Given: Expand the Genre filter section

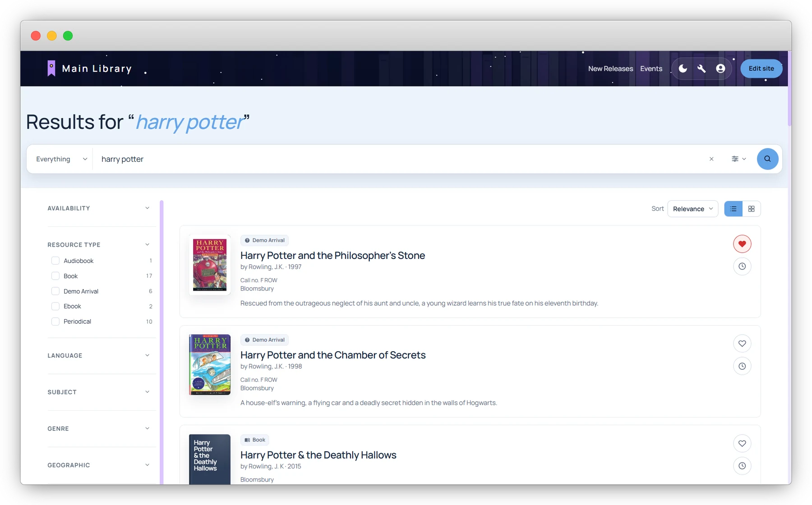Looking at the screenshot, I should pos(99,429).
